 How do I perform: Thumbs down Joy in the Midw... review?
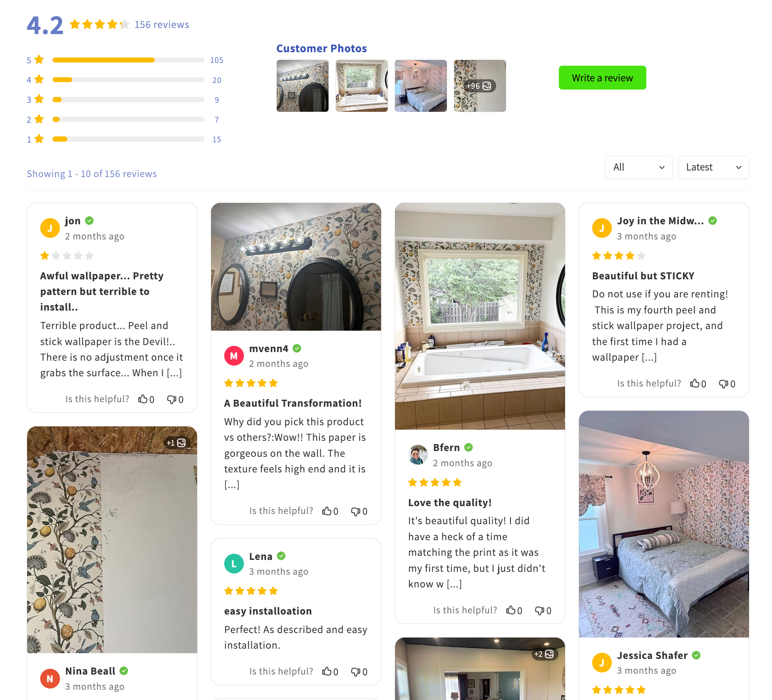(727, 384)
